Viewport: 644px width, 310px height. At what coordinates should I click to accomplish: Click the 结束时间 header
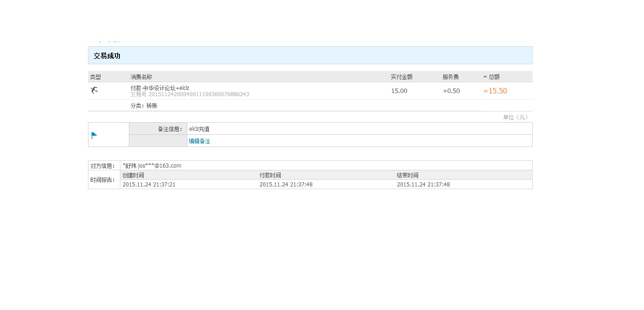408,175
